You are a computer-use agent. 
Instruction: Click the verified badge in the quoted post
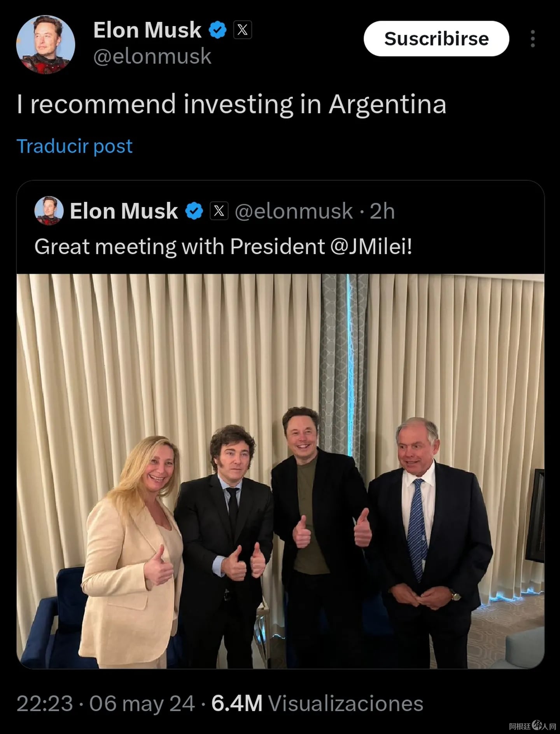click(194, 211)
